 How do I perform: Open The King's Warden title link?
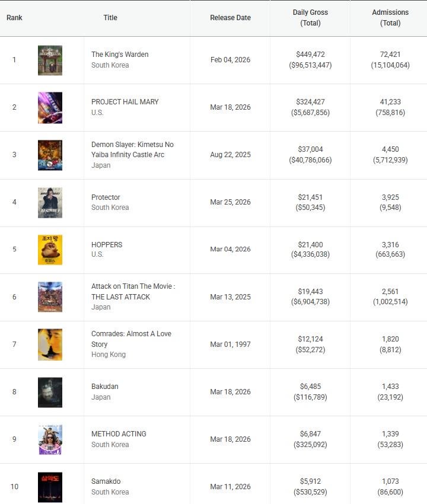click(120, 55)
